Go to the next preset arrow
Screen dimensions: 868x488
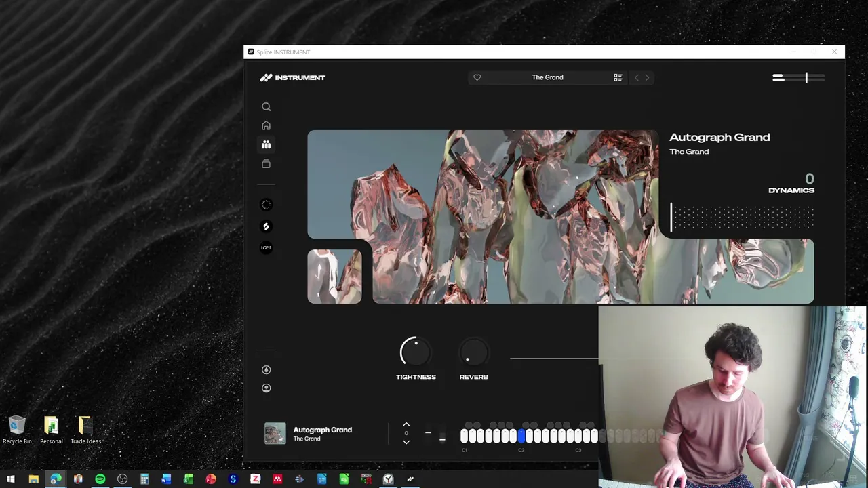point(647,77)
